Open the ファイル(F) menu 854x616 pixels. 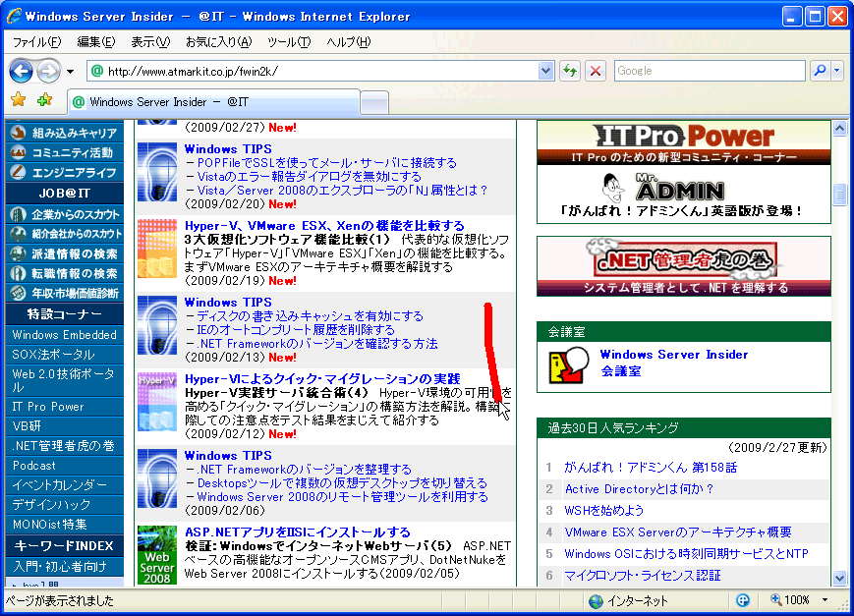(x=36, y=42)
